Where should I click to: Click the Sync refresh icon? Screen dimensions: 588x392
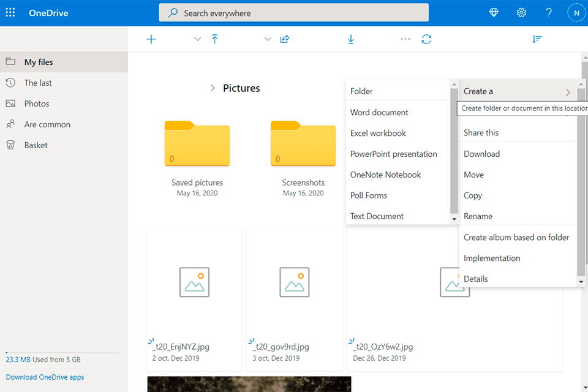click(426, 39)
